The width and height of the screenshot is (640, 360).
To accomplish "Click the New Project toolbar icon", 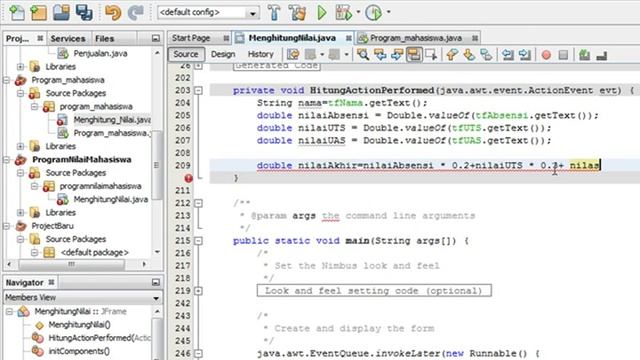I will click(x=38, y=12).
